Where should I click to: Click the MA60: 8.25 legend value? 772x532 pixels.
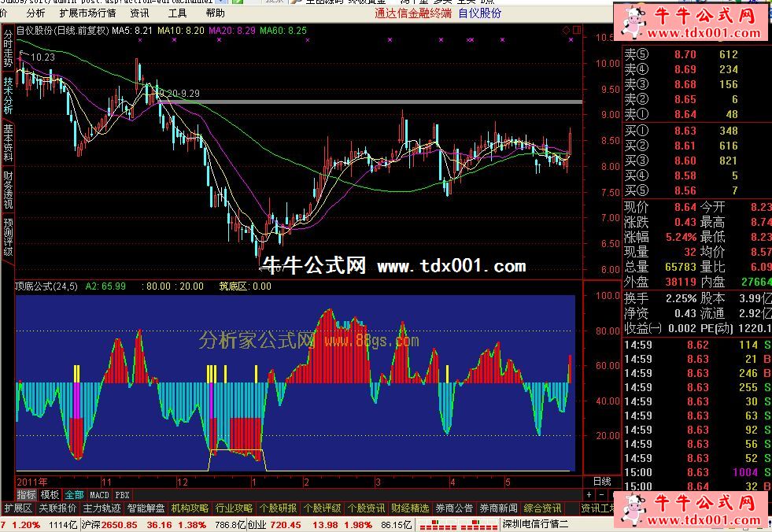click(x=283, y=31)
